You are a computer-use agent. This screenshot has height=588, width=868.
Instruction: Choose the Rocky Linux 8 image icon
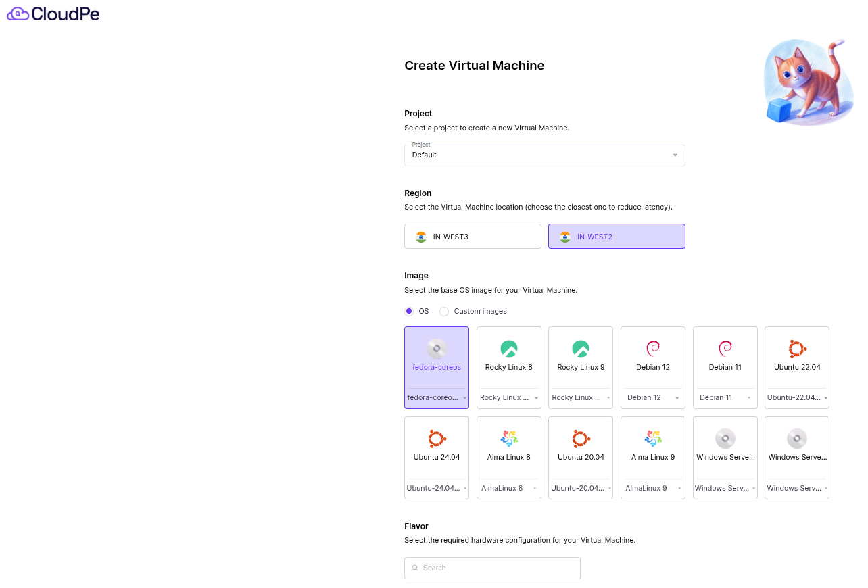pyautogui.click(x=508, y=349)
